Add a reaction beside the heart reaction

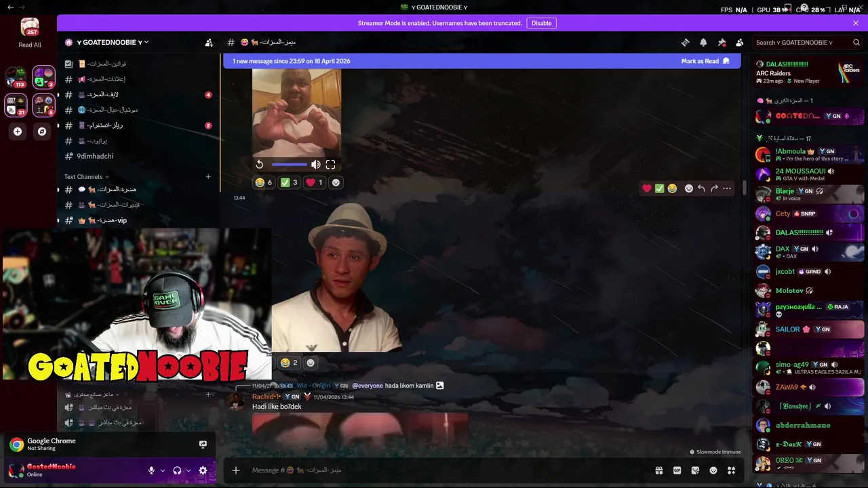click(x=335, y=182)
